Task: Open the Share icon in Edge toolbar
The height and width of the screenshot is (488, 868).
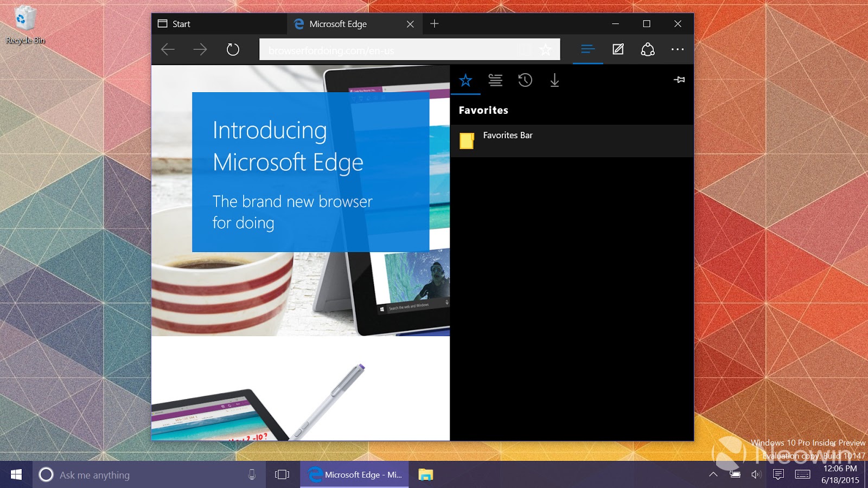Action: (x=648, y=49)
